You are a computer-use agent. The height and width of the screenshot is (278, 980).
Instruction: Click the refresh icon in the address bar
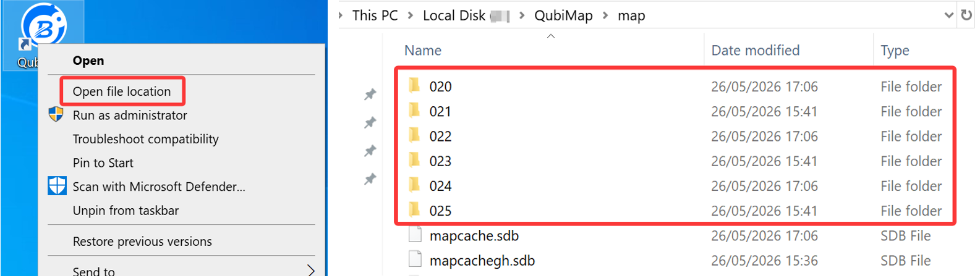coord(966,15)
